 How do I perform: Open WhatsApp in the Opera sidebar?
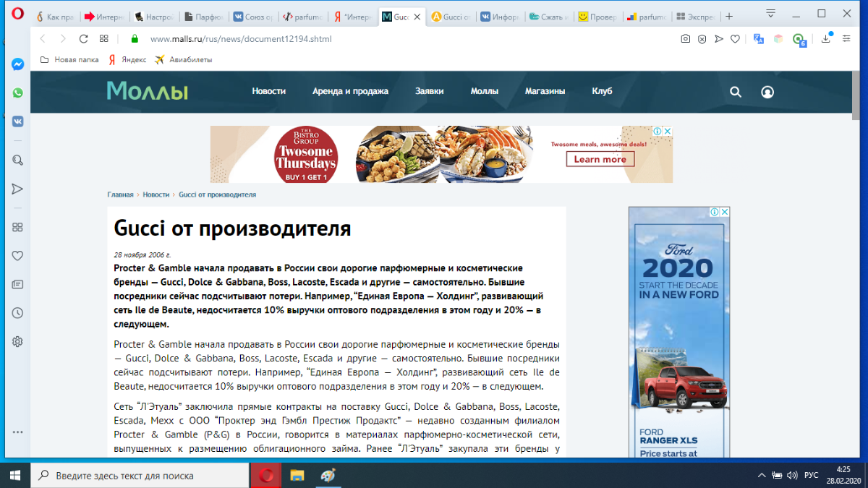click(17, 93)
